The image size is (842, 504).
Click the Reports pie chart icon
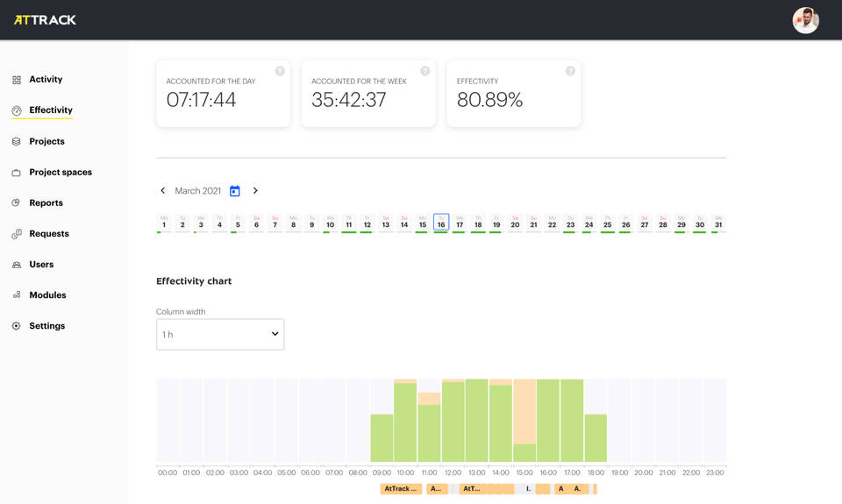point(17,202)
